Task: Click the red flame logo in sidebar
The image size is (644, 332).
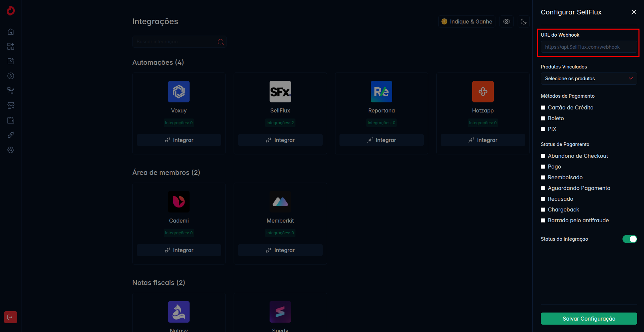Action: coord(11,11)
